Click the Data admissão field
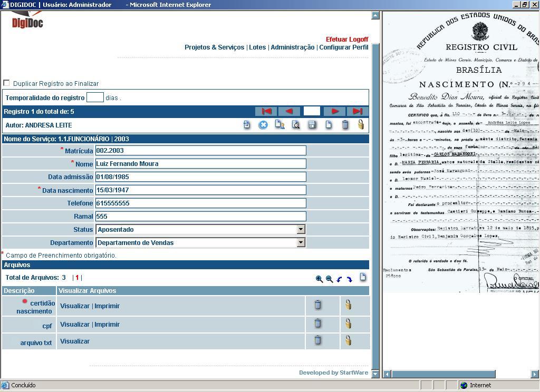Viewport: 540px width, 392px height. click(x=201, y=177)
